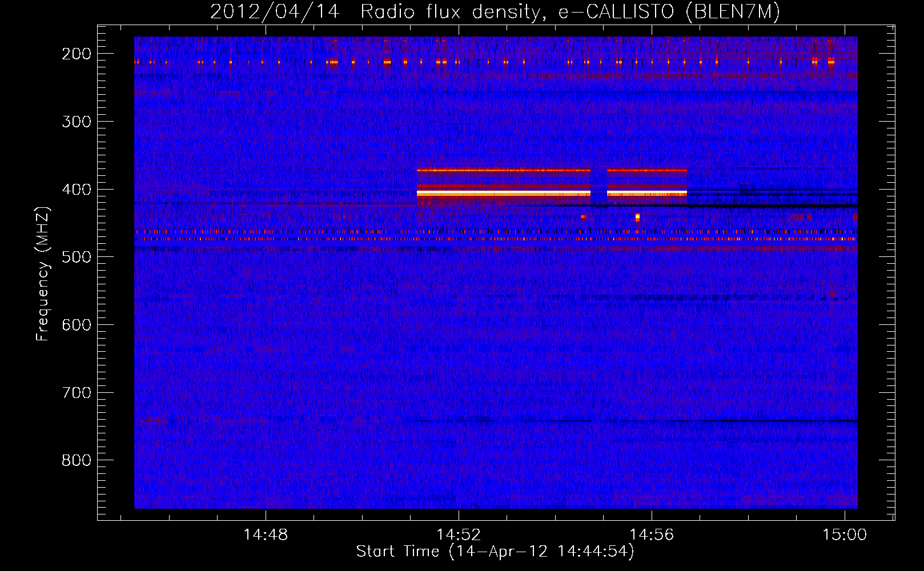Click the 14:52 time tick label
Image resolution: width=924 pixels, height=571 pixels.
coord(459,535)
